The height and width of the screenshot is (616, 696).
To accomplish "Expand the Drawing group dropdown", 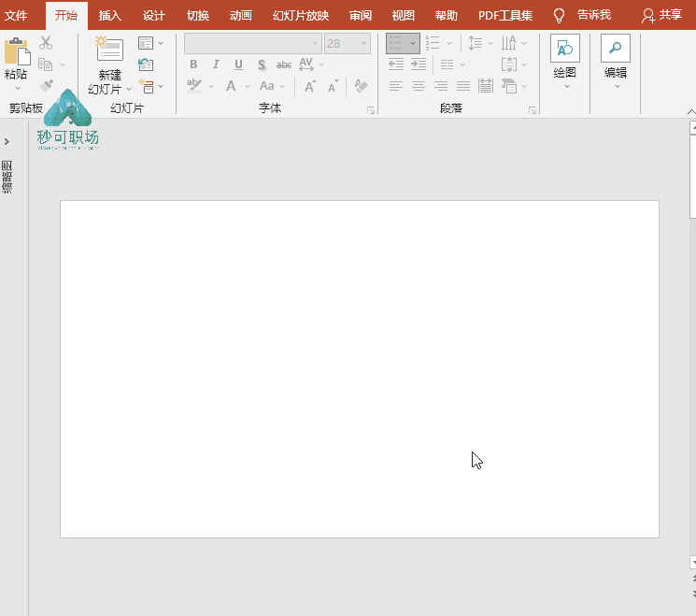I will (566, 86).
